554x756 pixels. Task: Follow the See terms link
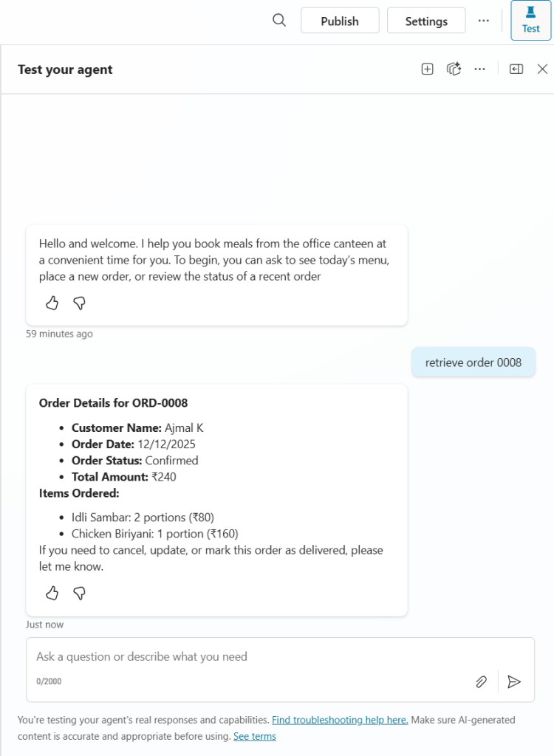[x=254, y=736]
